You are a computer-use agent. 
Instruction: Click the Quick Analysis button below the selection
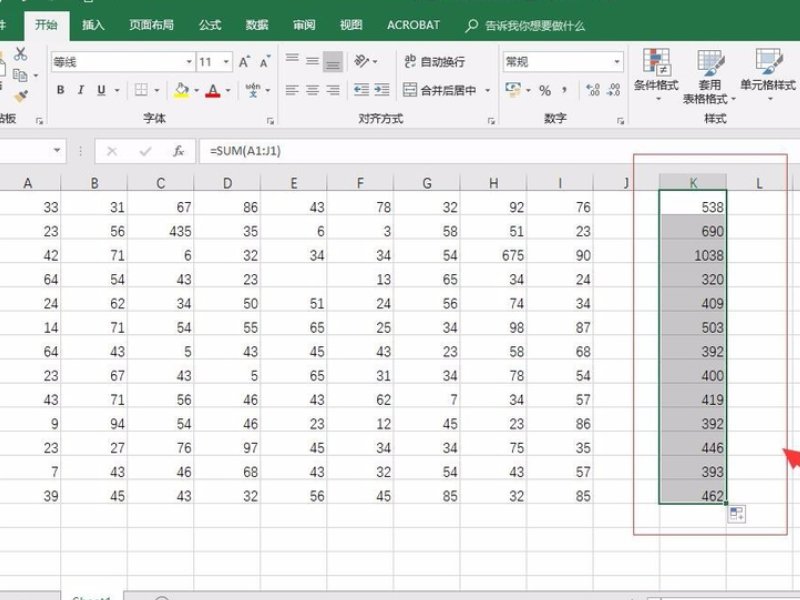(x=737, y=513)
